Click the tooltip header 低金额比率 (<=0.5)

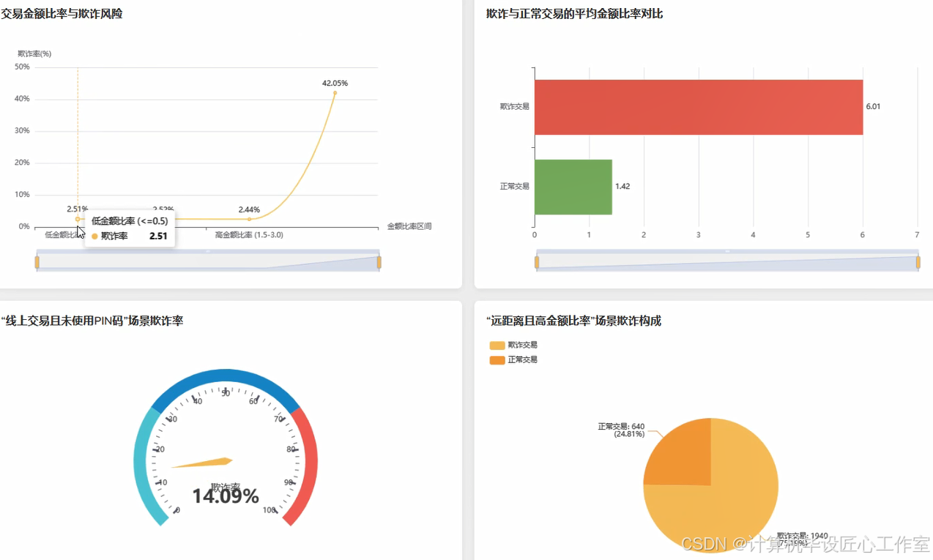[x=130, y=221]
